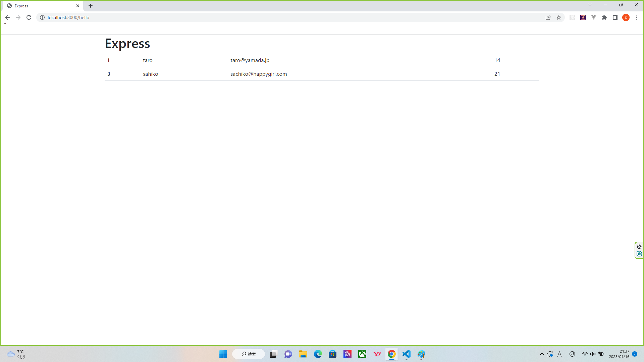This screenshot has height=362, width=644.
Task: Click the Chrome profile avatar
Action: [626, 17]
